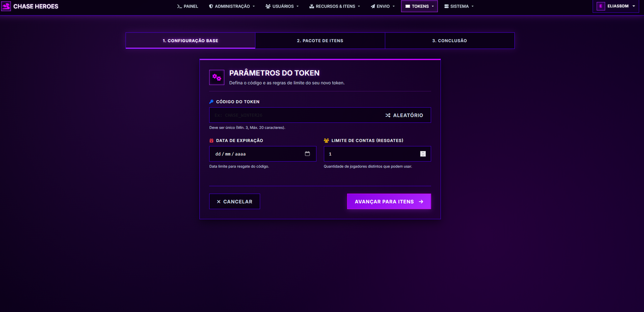
Task: Click the 'Deve ser único' hint text
Action: 247,127
